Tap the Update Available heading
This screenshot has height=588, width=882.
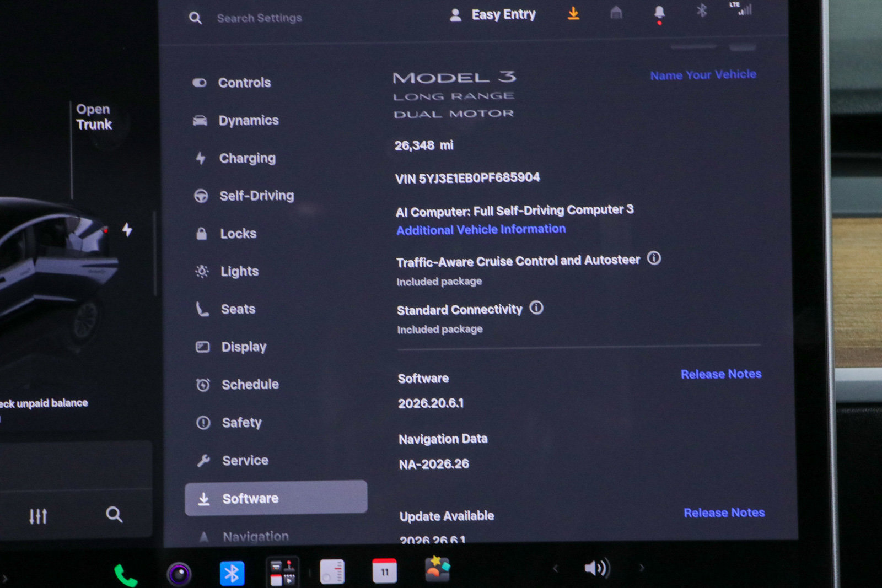click(x=447, y=516)
